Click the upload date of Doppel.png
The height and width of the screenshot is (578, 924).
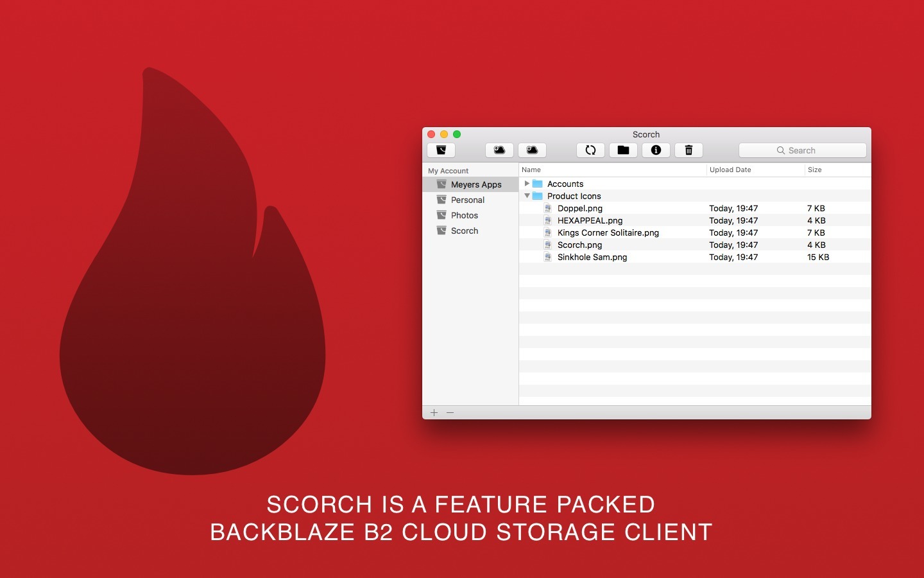click(733, 208)
